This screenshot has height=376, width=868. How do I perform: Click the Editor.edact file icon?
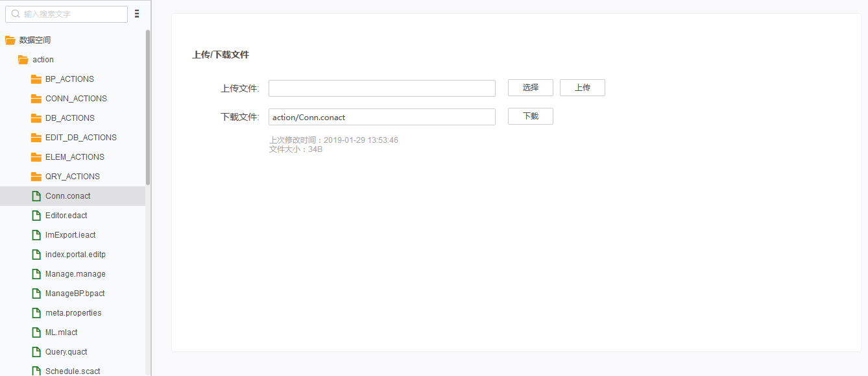(x=36, y=216)
